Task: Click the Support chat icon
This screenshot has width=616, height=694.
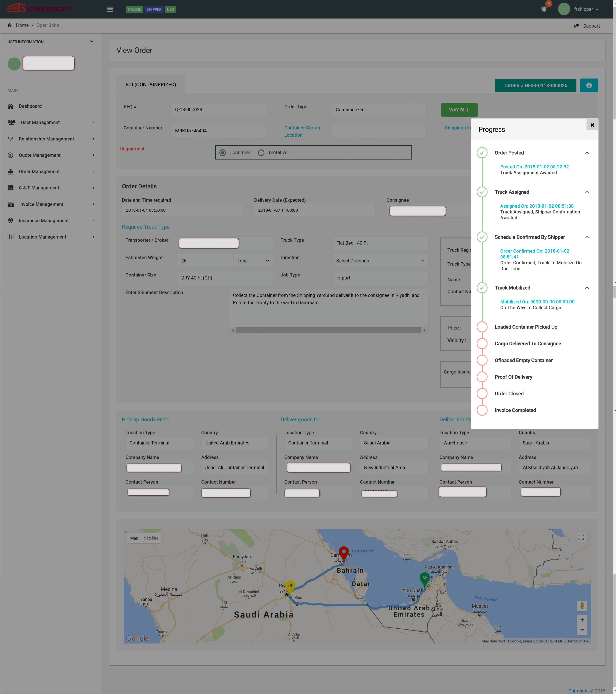Action: (x=576, y=26)
